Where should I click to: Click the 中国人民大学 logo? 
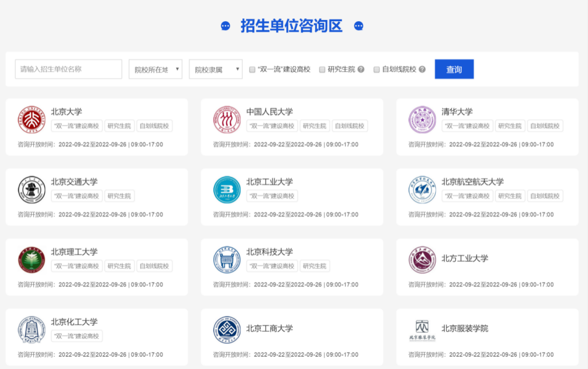[227, 119]
